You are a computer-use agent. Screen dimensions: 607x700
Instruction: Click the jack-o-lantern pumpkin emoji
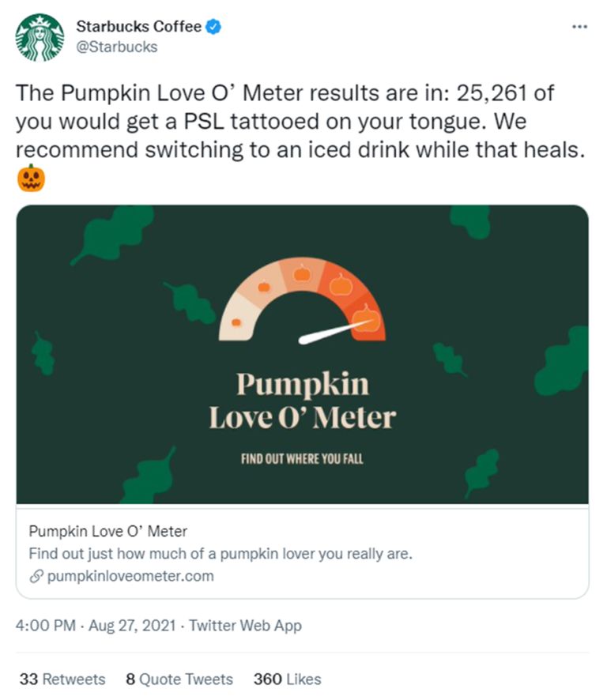[31, 178]
